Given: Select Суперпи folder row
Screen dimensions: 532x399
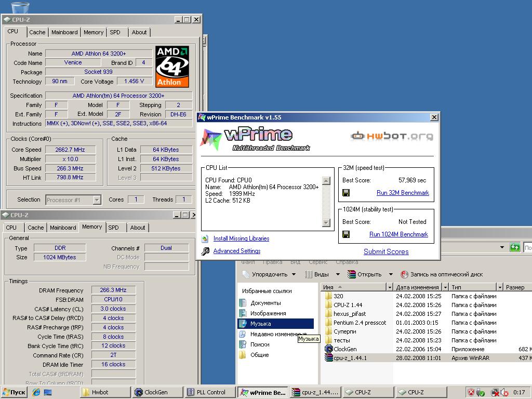Looking at the screenshot, I should tap(345, 331).
